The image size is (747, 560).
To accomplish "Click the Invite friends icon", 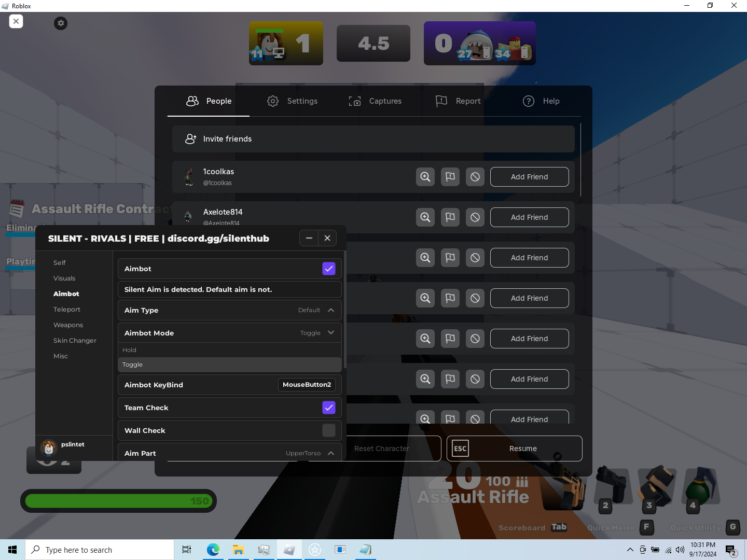I will [190, 139].
